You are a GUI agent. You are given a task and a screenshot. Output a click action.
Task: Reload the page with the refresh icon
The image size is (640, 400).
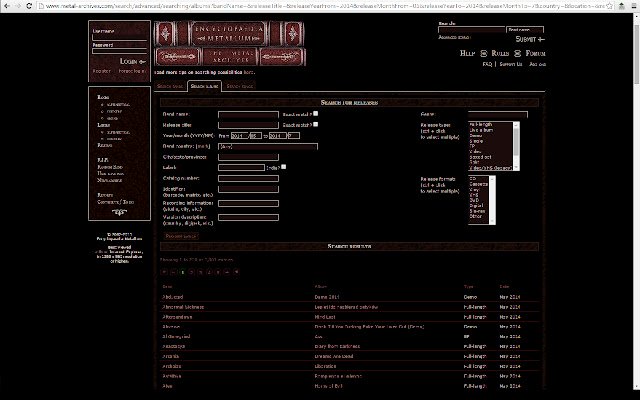pos(29,6)
